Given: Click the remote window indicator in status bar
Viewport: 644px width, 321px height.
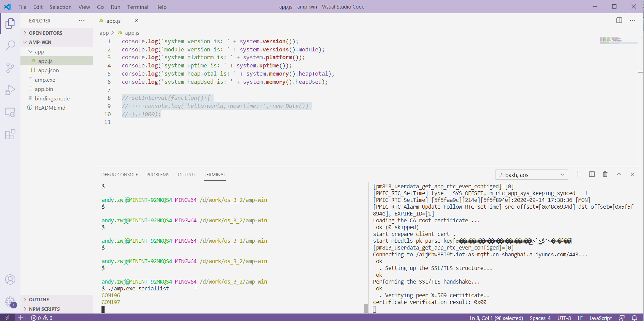Looking at the screenshot, I should coord(7,318).
